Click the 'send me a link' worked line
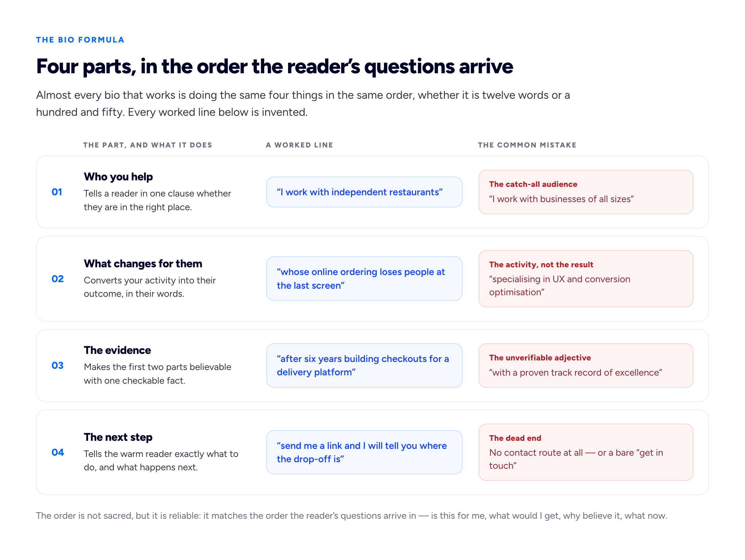 [x=364, y=452]
